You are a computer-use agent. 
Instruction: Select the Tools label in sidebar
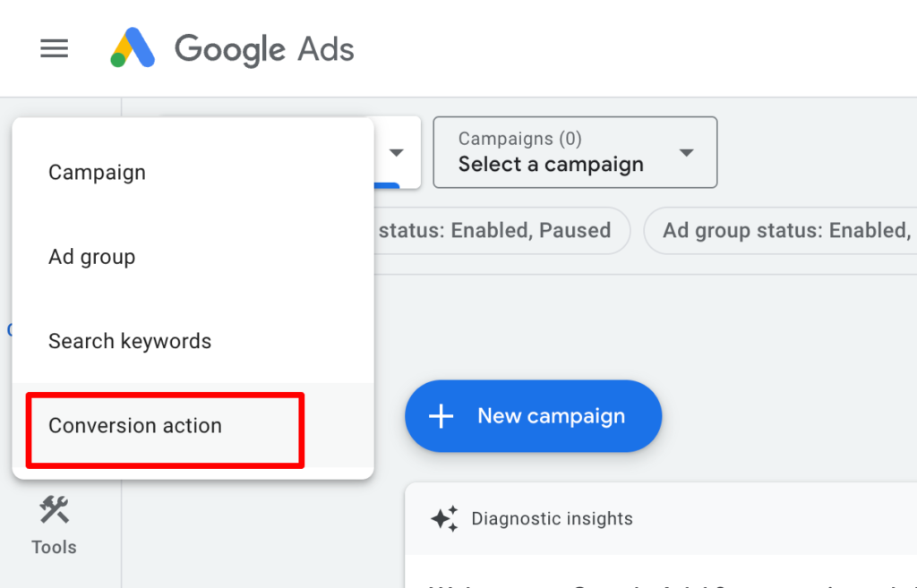tap(54, 547)
